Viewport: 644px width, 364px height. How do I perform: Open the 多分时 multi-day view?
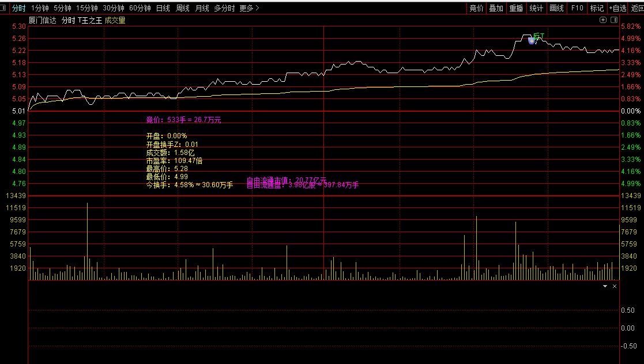coord(224,8)
